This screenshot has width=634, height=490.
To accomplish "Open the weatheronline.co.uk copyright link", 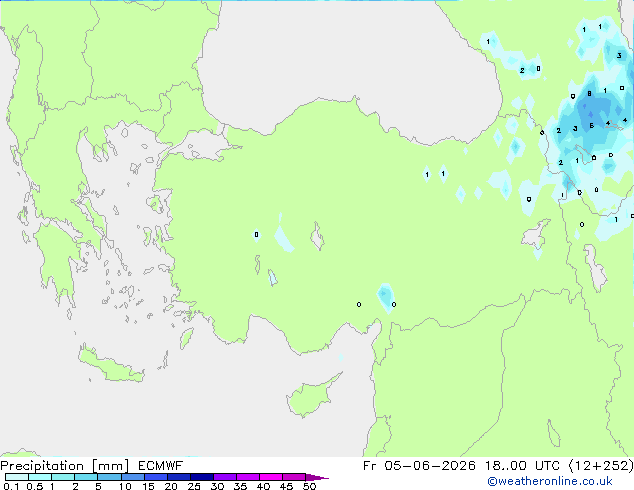I will pyautogui.click(x=550, y=481).
